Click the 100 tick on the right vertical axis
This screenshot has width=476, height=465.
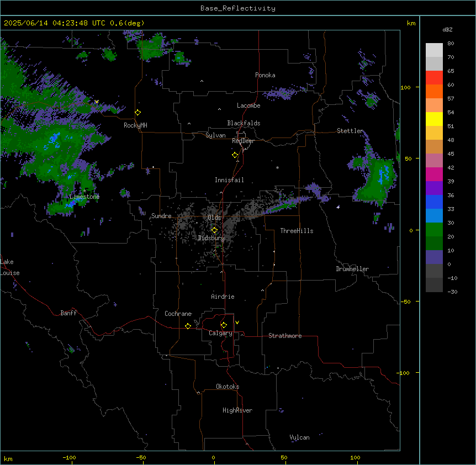[405, 87]
